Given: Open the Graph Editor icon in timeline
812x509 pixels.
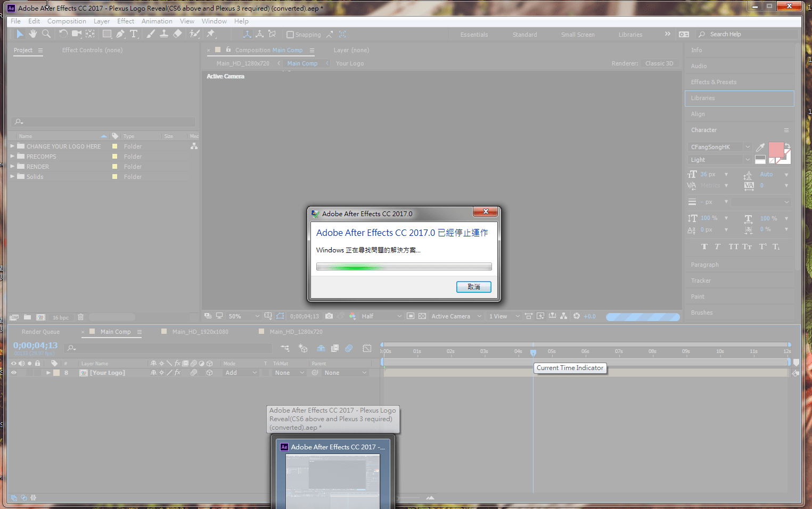Looking at the screenshot, I should (367, 348).
